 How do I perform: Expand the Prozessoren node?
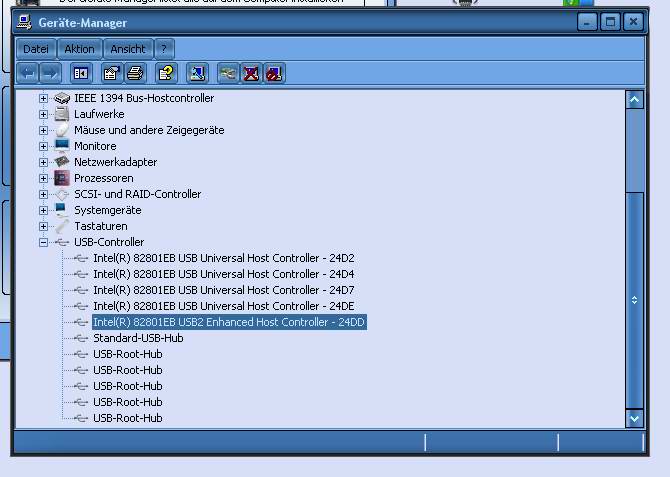[43, 178]
